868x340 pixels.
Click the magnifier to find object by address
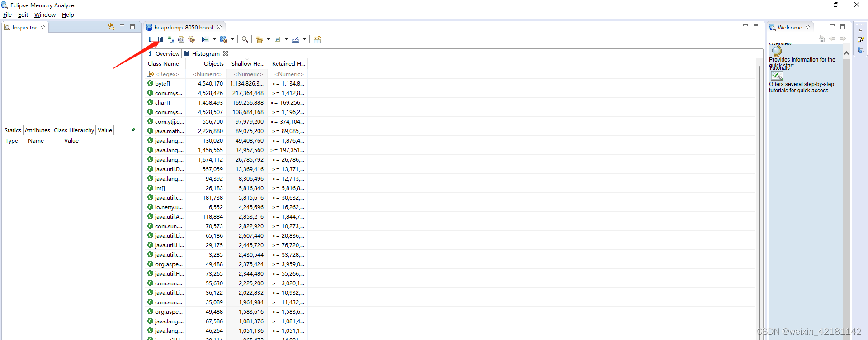point(245,39)
